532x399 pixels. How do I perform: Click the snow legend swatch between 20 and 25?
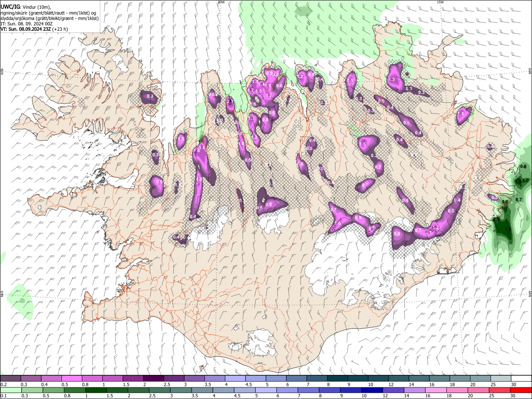pos(480,379)
